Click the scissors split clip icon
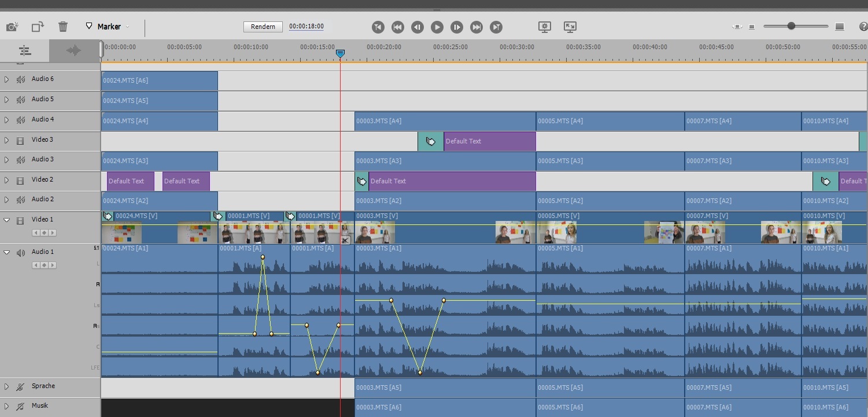 point(345,240)
